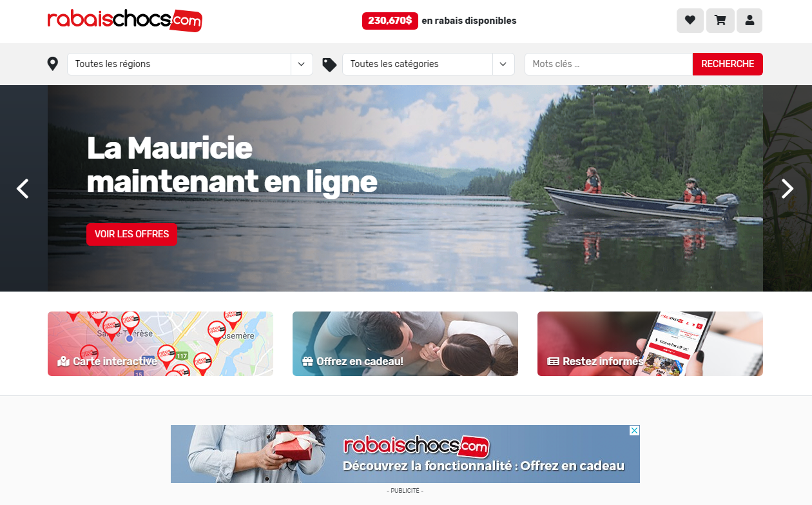Click the rabaischocs.com logo
The image size is (812, 505).
click(x=124, y=20)
